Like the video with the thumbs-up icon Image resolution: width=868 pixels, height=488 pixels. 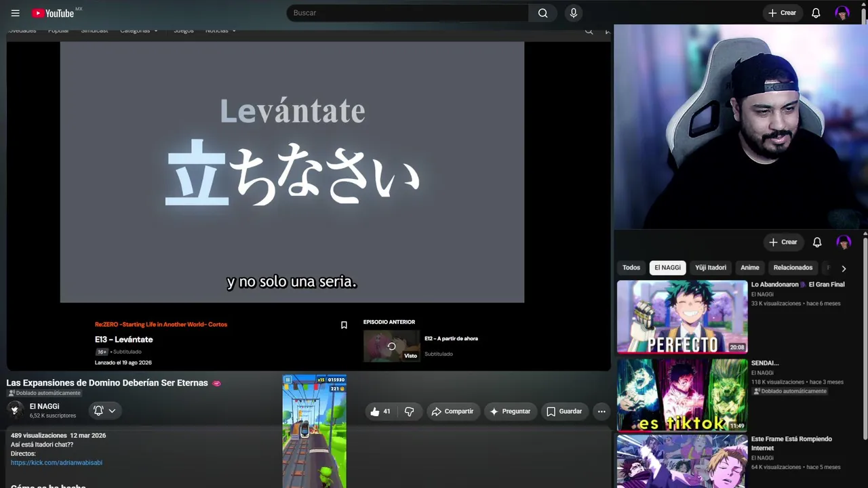point(380,411)
